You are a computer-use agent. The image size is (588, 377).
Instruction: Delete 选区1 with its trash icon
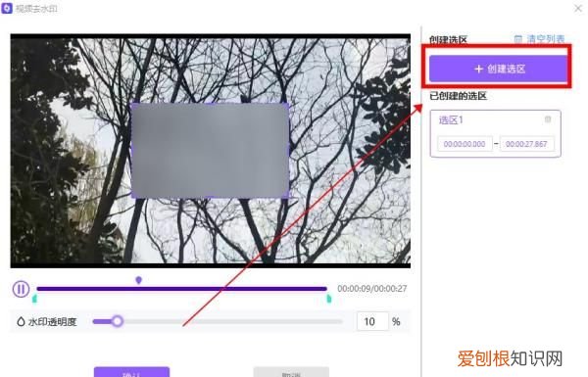coord(548,119)
